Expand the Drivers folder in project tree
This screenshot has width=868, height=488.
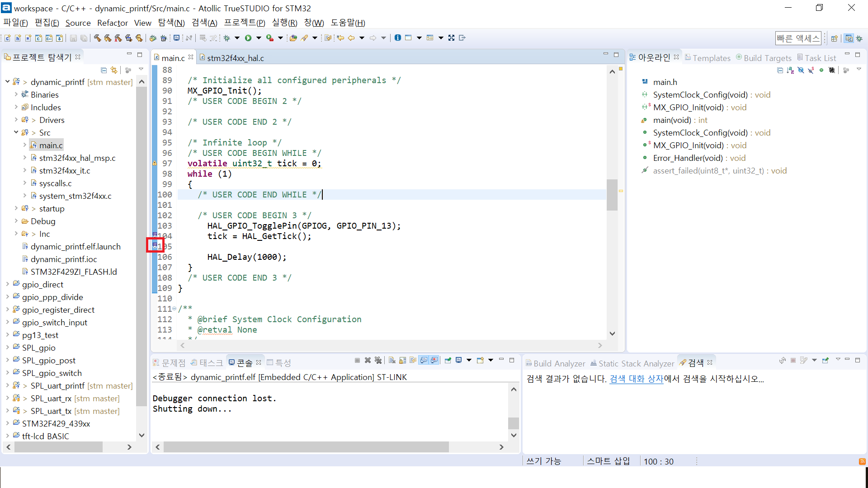[x=16, y=120]
